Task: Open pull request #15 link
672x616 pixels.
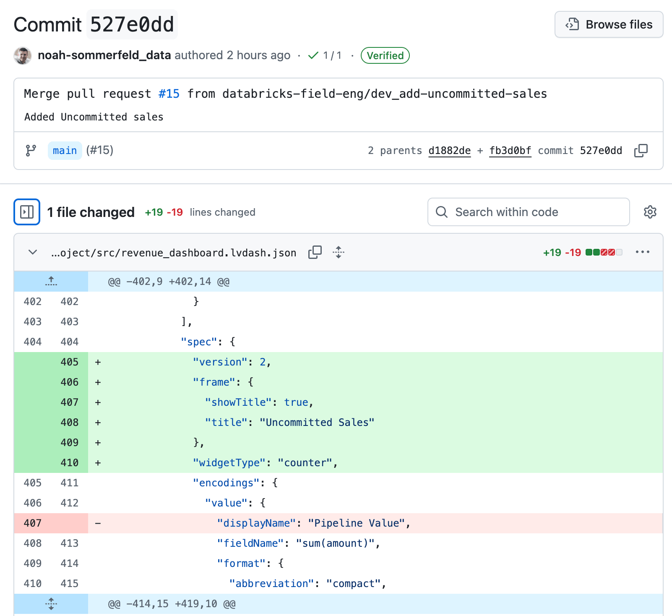Action: pos(169,94)
